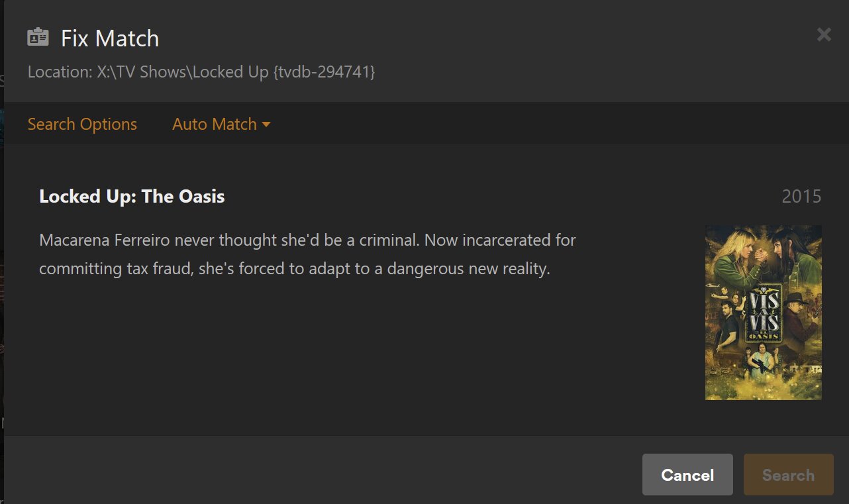Click the second line of the result summary
The width and height of the screenshot is (849, 504).
[x=295, y=270]
